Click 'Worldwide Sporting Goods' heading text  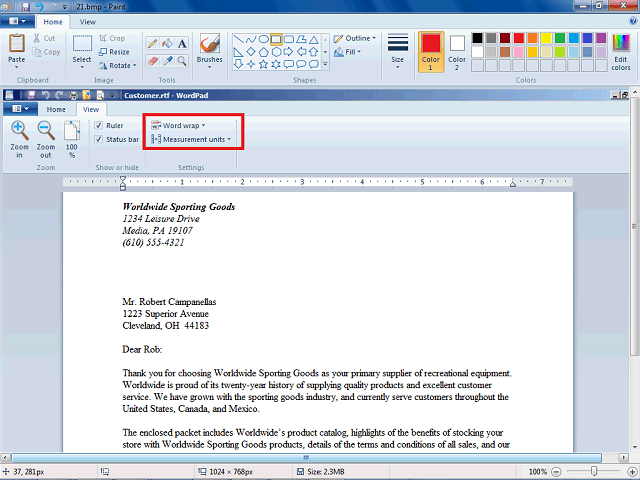tap(179, 207)
